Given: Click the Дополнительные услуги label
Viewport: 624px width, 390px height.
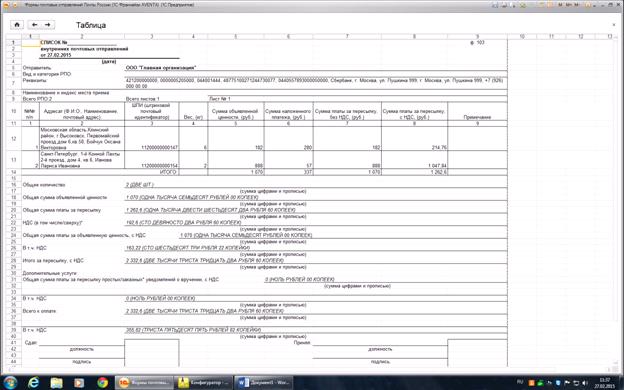Looking at the screenshot, I should (x=49, y=273).
